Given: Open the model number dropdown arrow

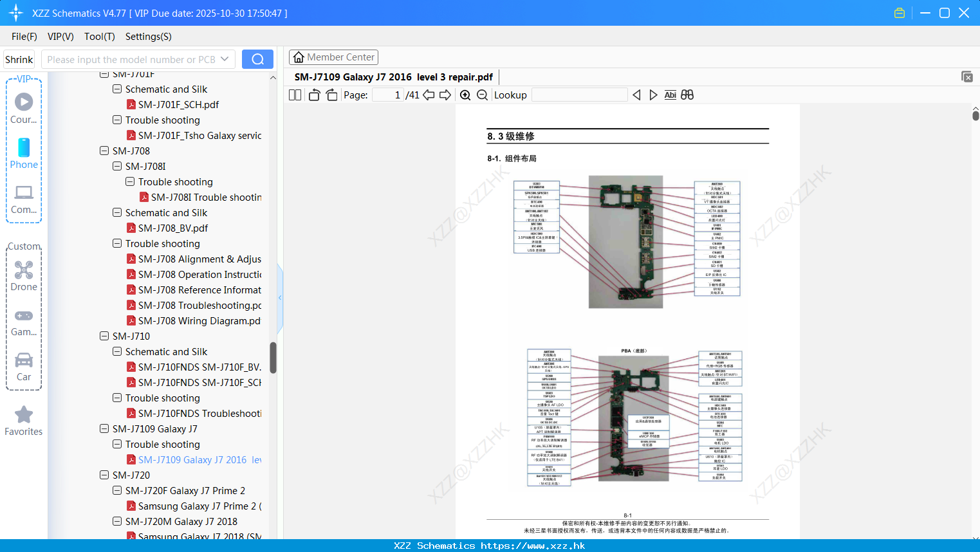Looking at the screenshot, I should [x=225, y=59].
